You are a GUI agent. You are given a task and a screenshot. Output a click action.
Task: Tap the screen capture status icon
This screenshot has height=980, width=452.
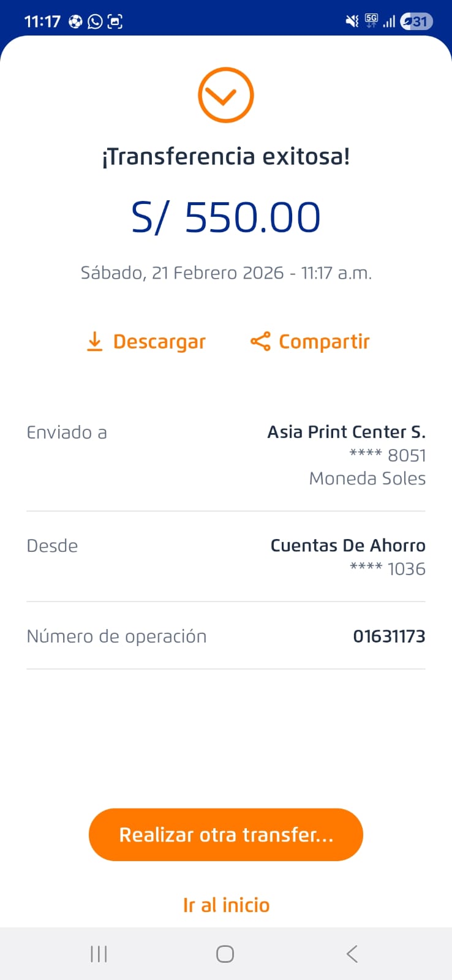(115, 21)
